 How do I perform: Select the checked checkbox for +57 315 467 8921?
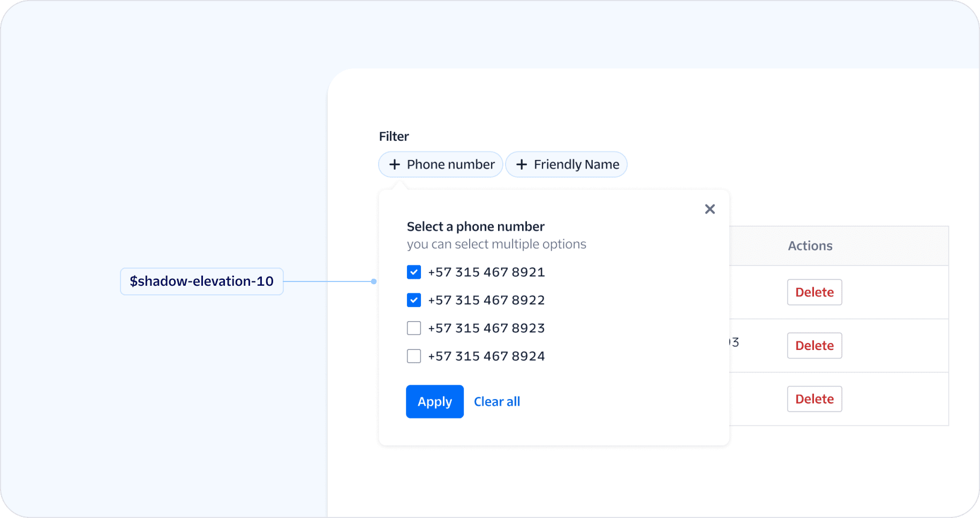pos(413,272)
